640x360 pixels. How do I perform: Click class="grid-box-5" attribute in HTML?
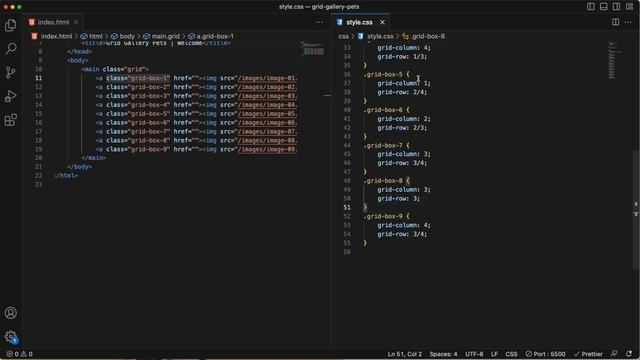[138, 113]
